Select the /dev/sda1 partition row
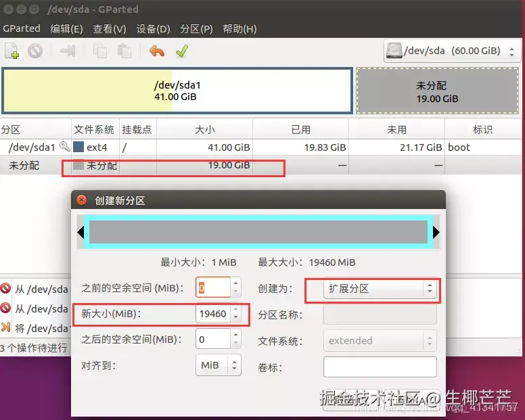 (261, 147)
